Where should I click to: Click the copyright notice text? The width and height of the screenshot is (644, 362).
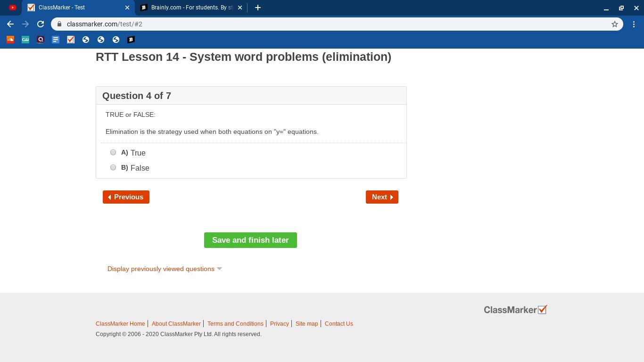tap(179, 334)
